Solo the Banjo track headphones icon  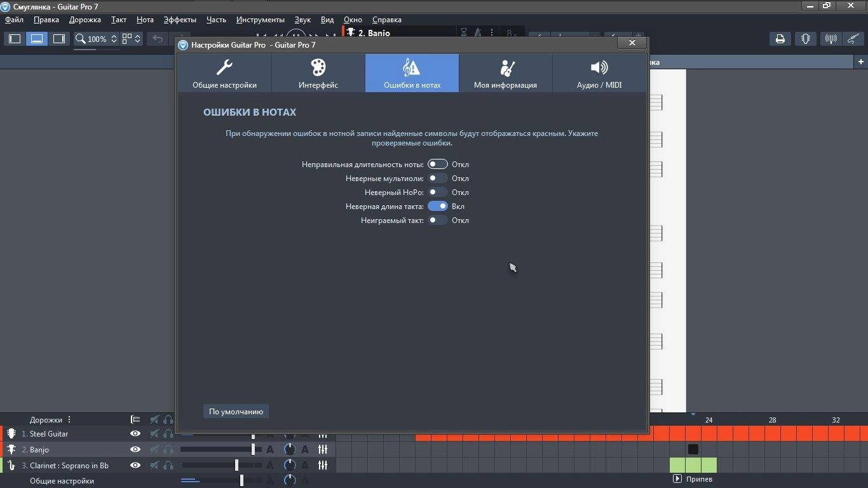168,449
